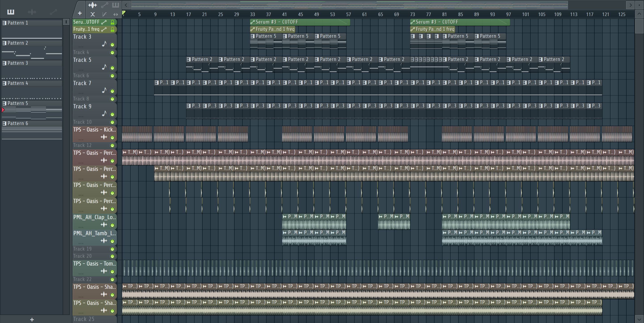
Task: Select pattern clip focus piano icon in playlist header
Action: point(116,5)
